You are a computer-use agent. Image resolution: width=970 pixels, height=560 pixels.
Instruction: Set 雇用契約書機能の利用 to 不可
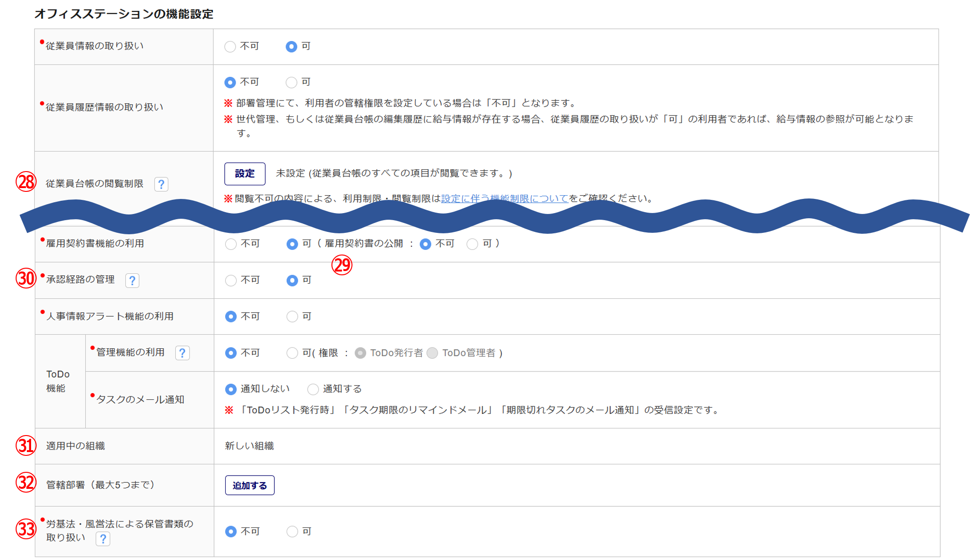(x=231, y=244)
